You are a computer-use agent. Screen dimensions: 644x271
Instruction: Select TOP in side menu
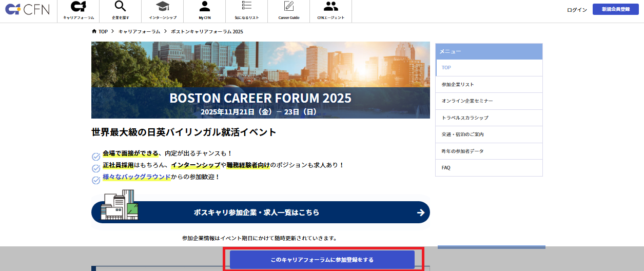489,68
